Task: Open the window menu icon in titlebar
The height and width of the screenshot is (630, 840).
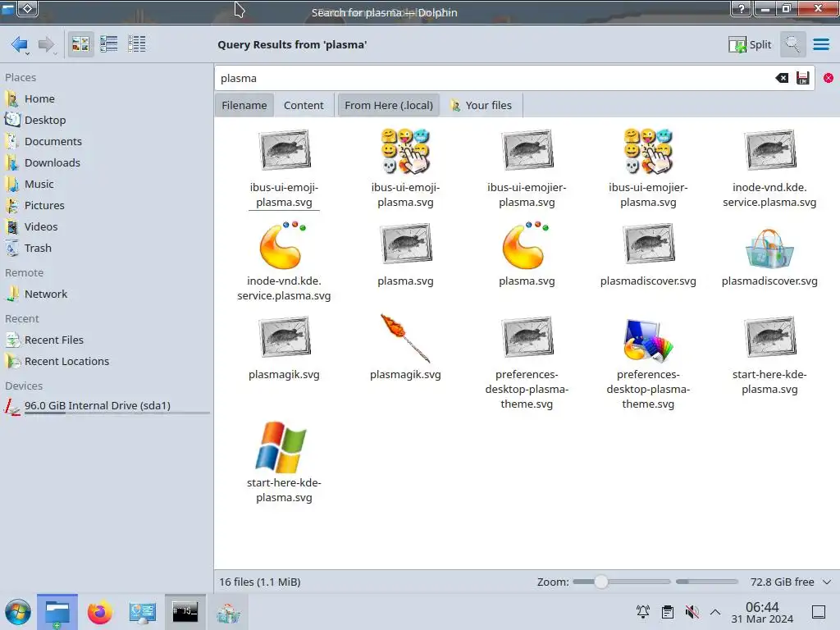Action: coord(8,8)
